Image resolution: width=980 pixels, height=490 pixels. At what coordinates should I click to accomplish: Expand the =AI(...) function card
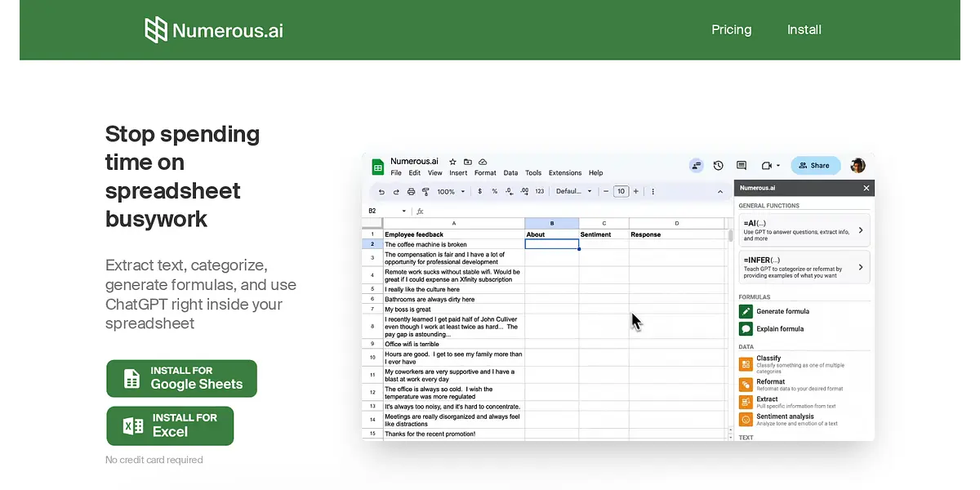coord(804,230)
